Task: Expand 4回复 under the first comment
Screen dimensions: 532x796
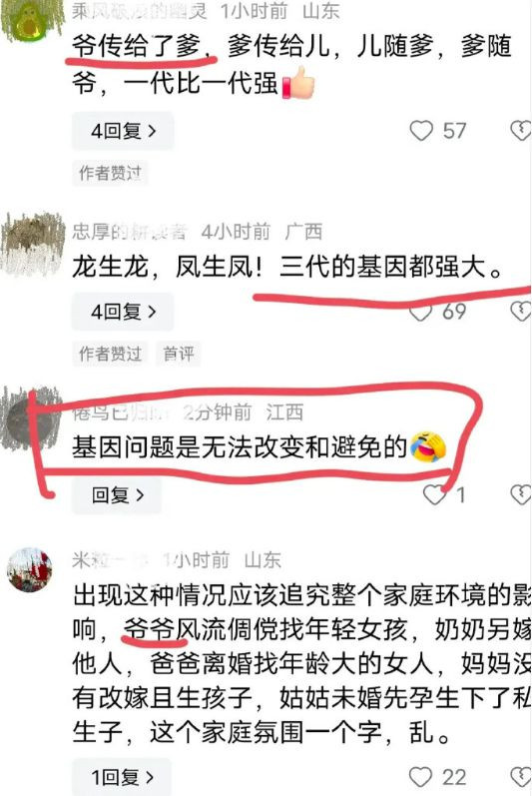Action: pos(123,131)
